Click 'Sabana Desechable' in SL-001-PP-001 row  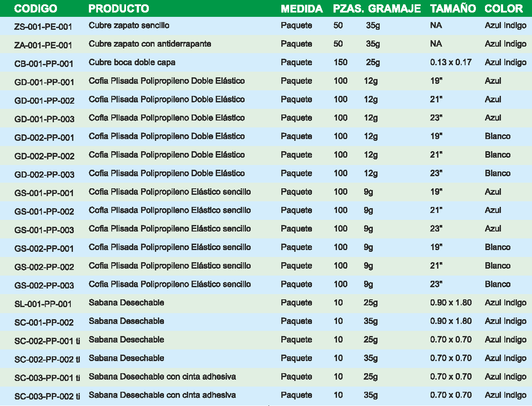click(126, 303)
